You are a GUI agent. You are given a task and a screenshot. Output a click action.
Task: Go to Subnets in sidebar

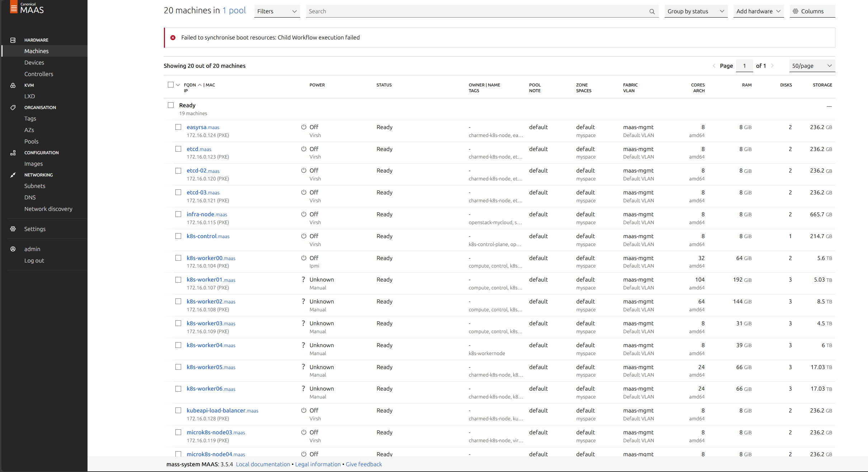click(35, 186)
